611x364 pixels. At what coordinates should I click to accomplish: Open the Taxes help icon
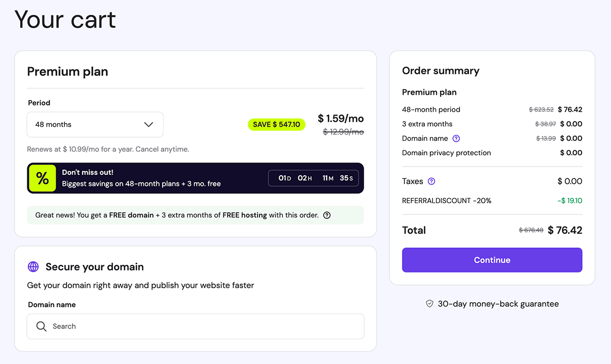[x=431, y=181]
